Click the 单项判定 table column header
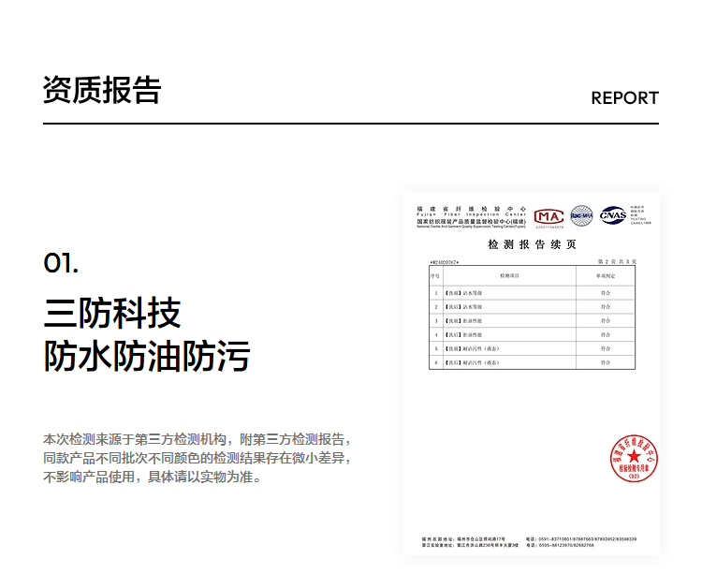702x588 pixels. click(606, 276)
